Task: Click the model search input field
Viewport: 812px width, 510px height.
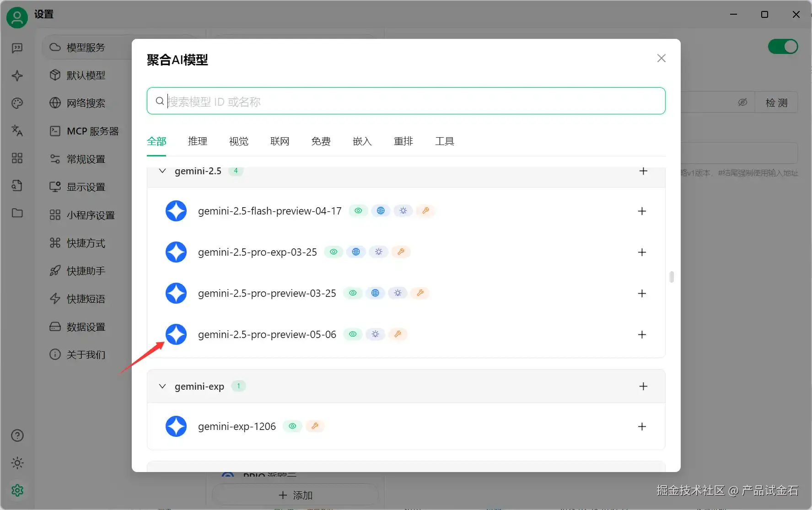Action: [406, 101]
